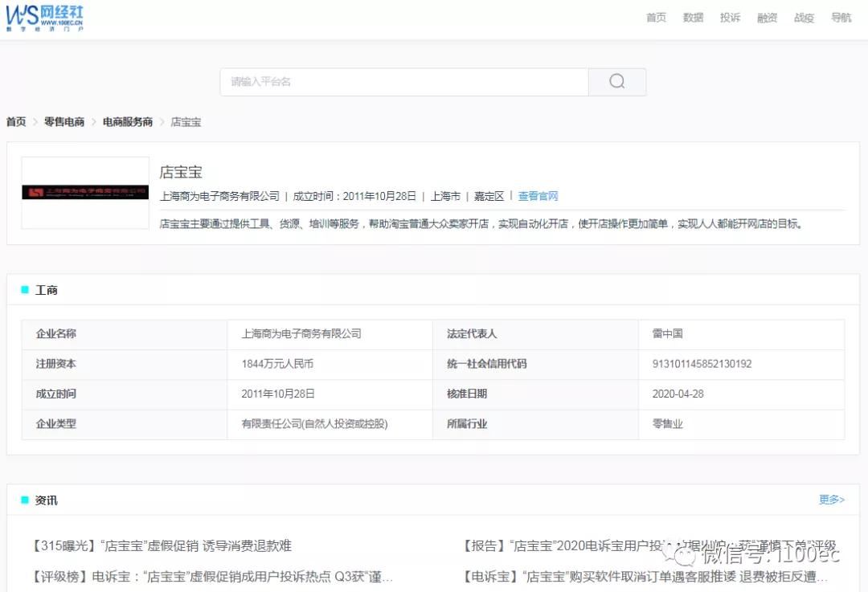This screenshot has width=868, height=592.
Task: Go to 零售电商 breadcrumb link
Action: [64, 122]
